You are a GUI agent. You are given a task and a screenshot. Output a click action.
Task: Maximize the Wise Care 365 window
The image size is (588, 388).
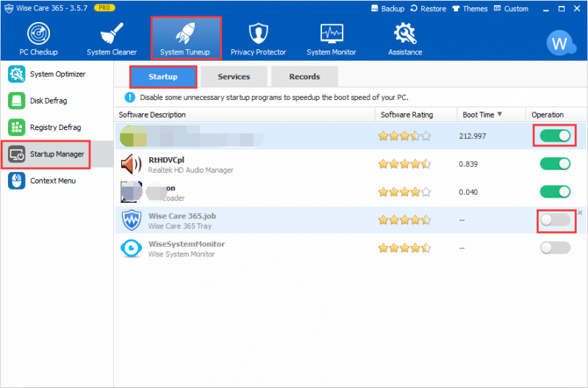562,9
